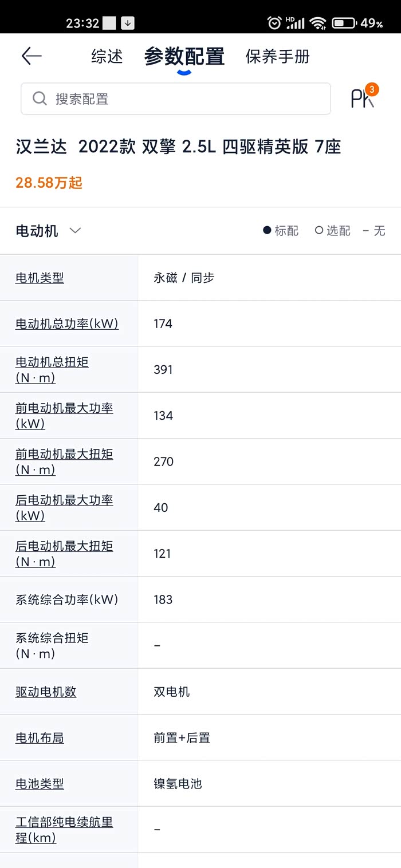Tap the Wi-Fi status icon
This screenshot has width=401, height=868.
[x=317, y=23]
